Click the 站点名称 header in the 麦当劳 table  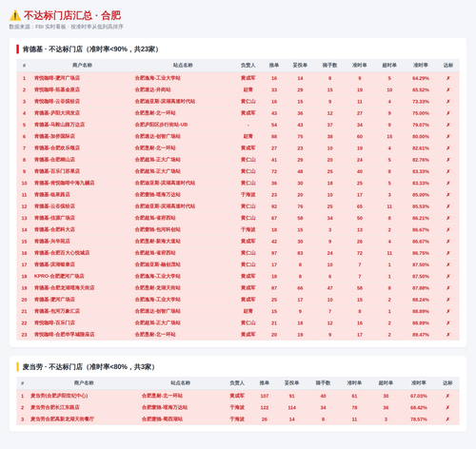(180, 383)
